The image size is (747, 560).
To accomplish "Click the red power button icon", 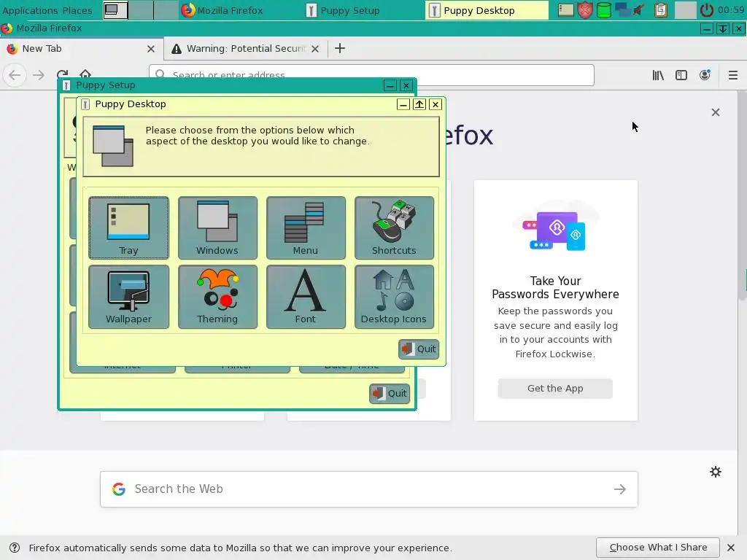I will [706, 10].
